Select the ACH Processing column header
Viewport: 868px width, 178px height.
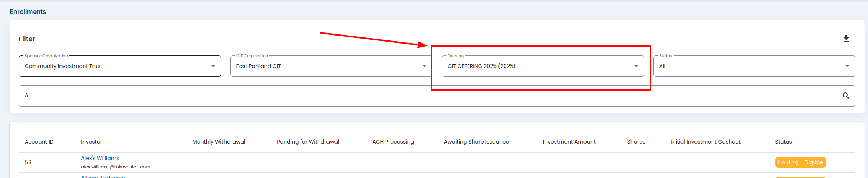tap(393, 142)
